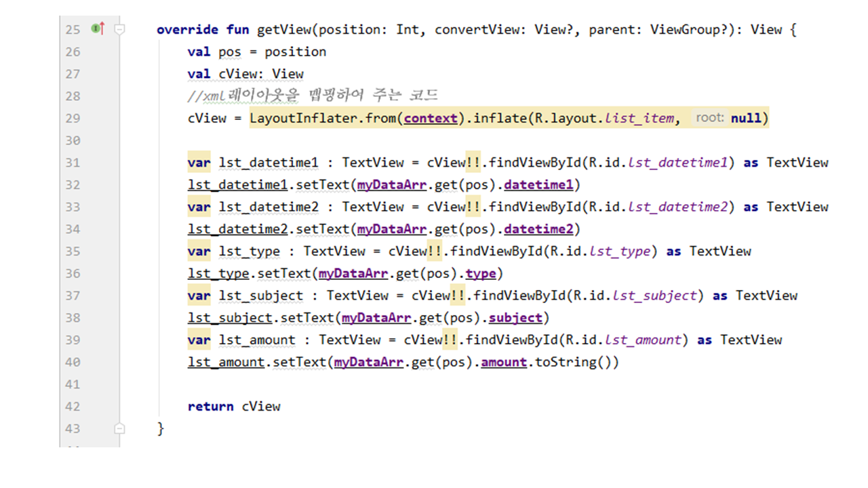Image resolution: width=868 pixels, height=488 pixels.
Task: Click the 'amount' property before toString()
Action: point(504,363)
